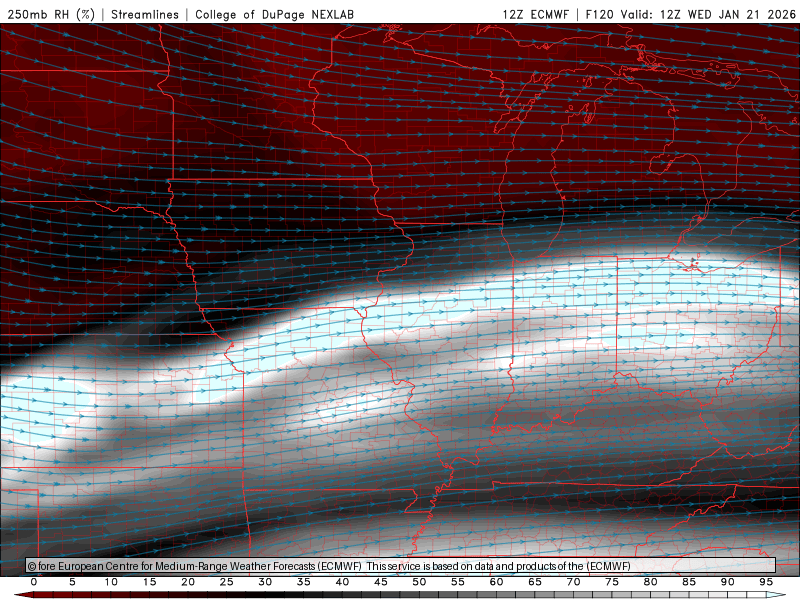Screen dimensions: 800x600
Task: Select the 75 label on the RH scale
Action: coord(612,582)
